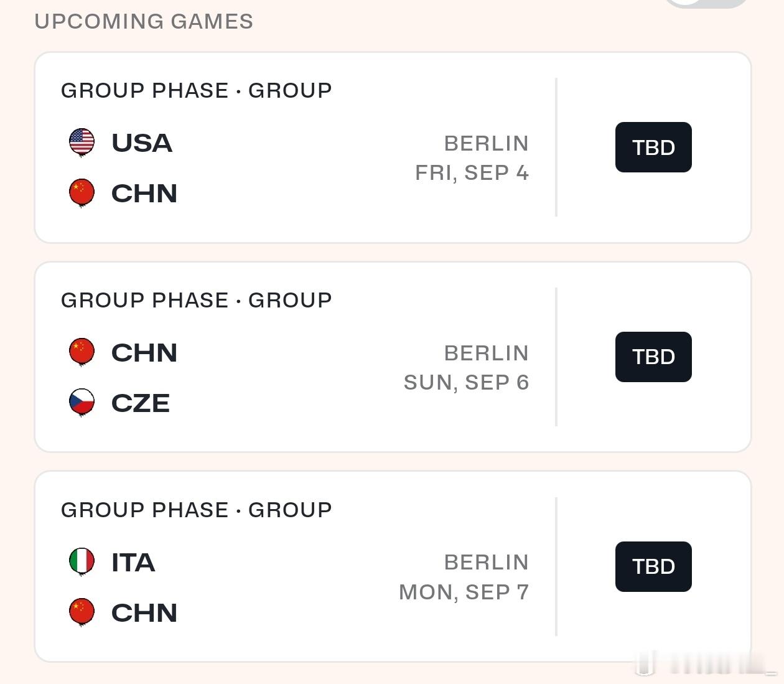Image resolution: width=784 pixels, height=684 pixels.
Task: Open the Sun, Sep 6 game date
Action: point(466,383)
